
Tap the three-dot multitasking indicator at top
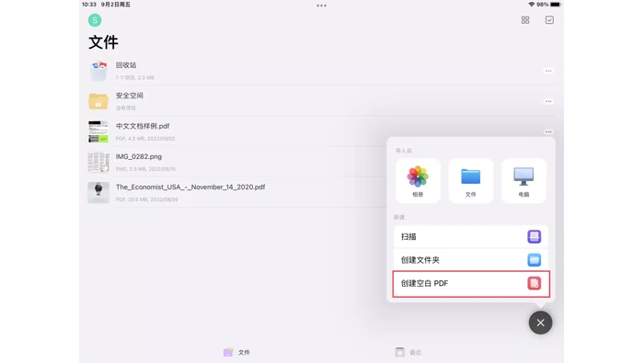[322, 6]
